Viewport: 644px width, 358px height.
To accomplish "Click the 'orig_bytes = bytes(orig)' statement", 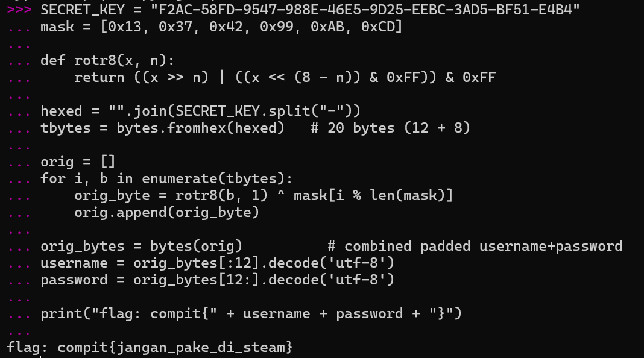I will tap(141, 247).
